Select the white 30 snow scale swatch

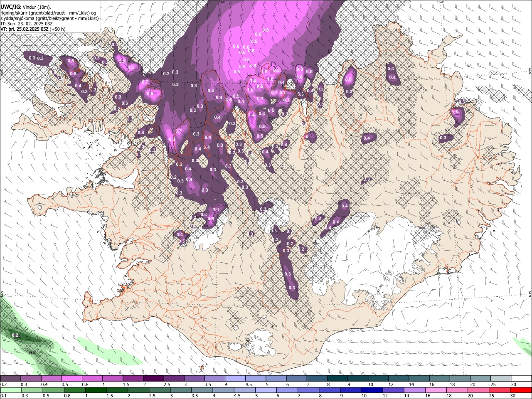coord(521,379)
